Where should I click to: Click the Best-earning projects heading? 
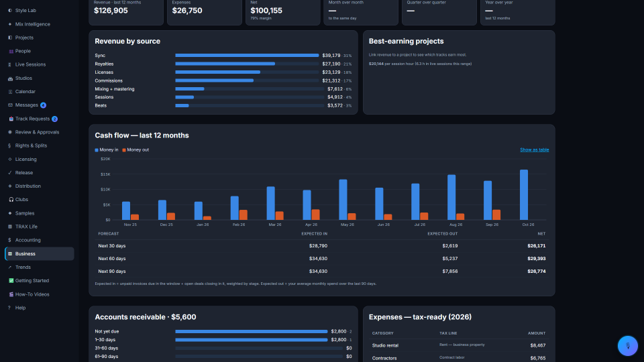tap(406, 42)
